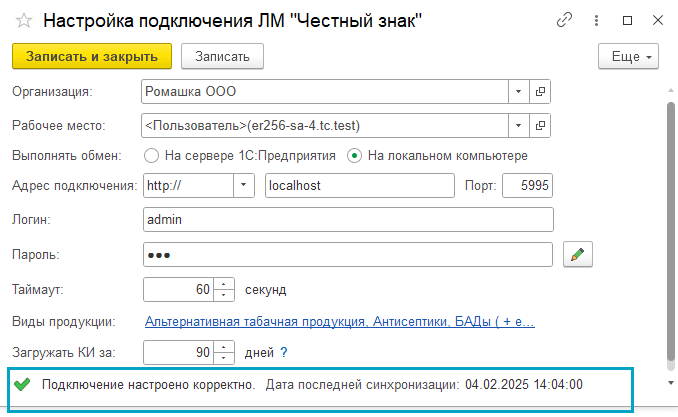The image size is (678, 417).
Task: Open the Организация record with open-form icon
Action: (541, 92)
